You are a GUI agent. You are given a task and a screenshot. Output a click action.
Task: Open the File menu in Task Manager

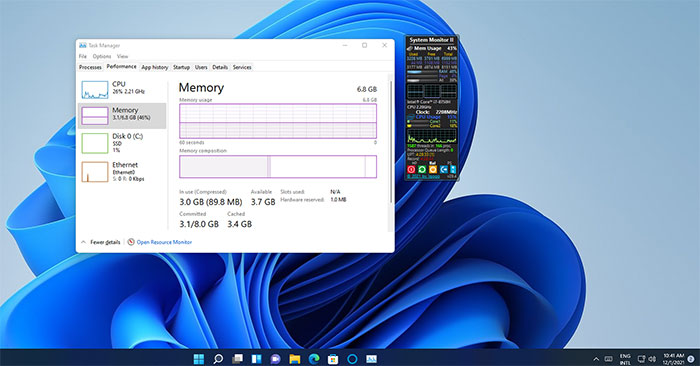pyautogui.click(x=83, y=56)
